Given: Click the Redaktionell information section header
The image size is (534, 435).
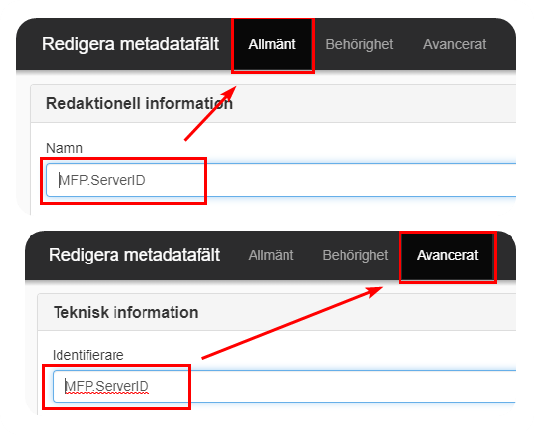Looking at the screenshot, I should (x=139, y=103).
